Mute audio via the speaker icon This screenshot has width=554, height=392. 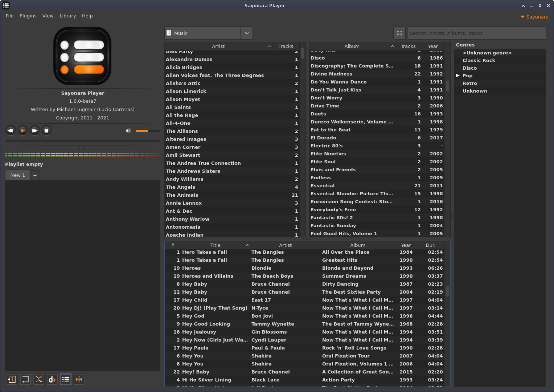(128, 131)
